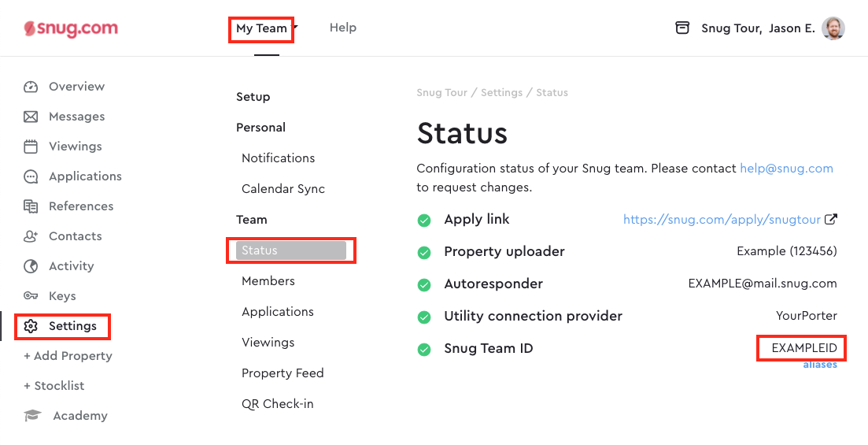Open Academy in sidebar

(x=80, y=416)
